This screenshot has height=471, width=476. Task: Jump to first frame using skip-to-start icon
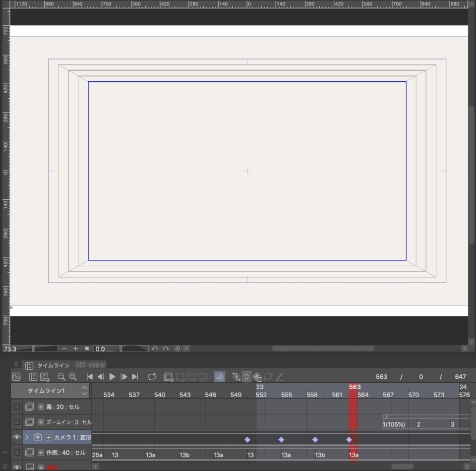coord(91,376)
